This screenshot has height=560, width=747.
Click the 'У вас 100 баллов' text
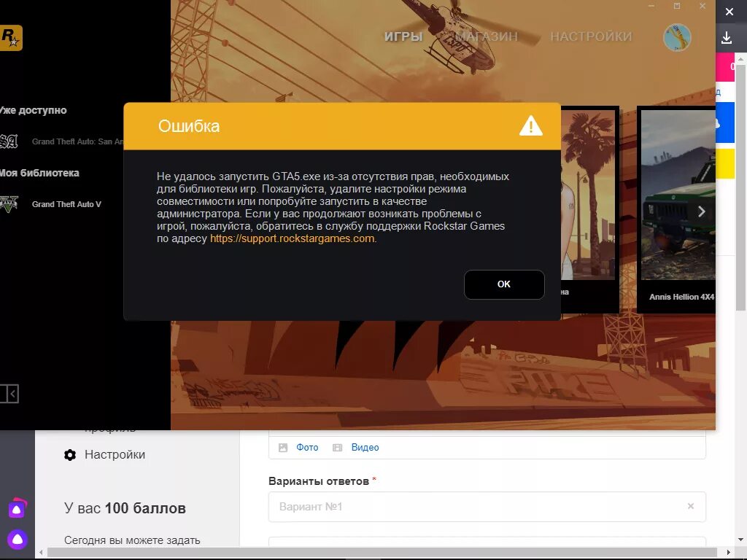click(125, 508)
